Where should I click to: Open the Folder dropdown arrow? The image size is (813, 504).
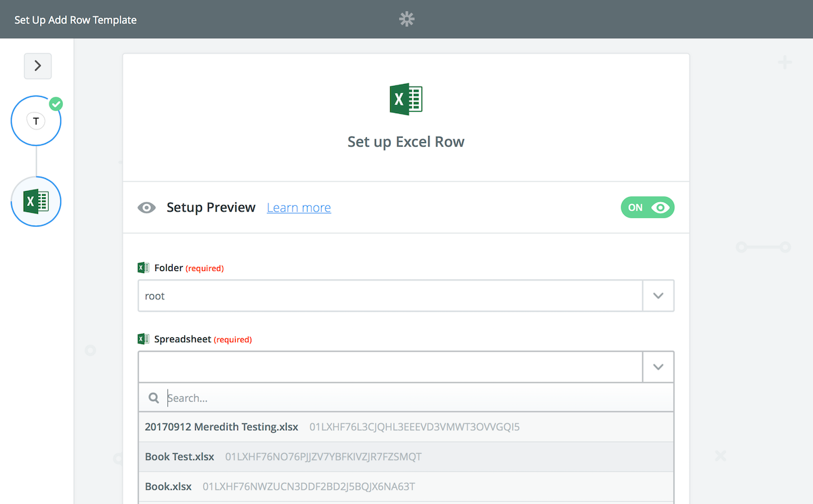point(658,296)
